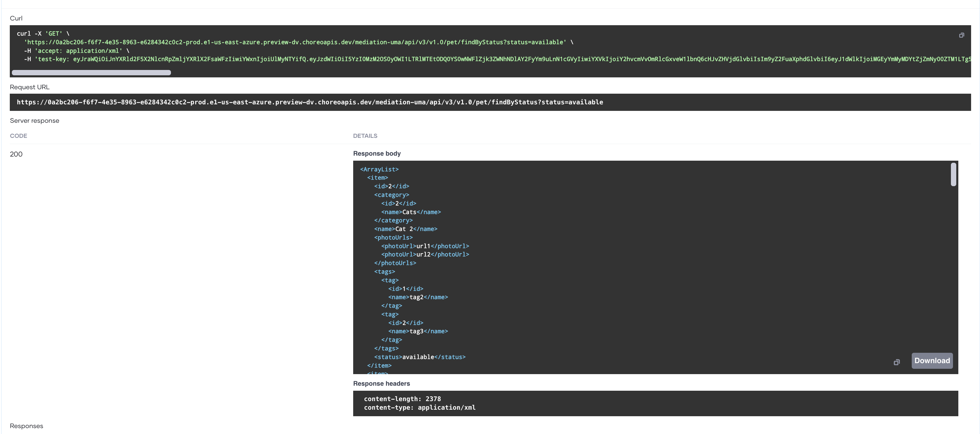The width and height of the screenshot is (980, 434).
Task: Click the url1 photoUrl line
Action: pyautogui.click(x=425, y=246)
